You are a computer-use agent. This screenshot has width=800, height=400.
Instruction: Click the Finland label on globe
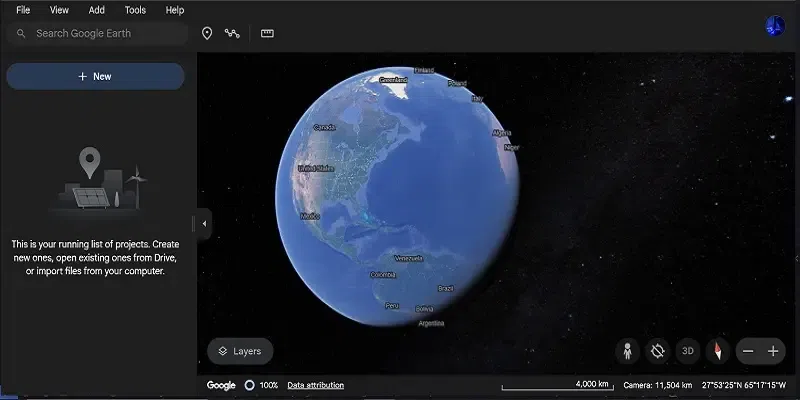(423, 70)
